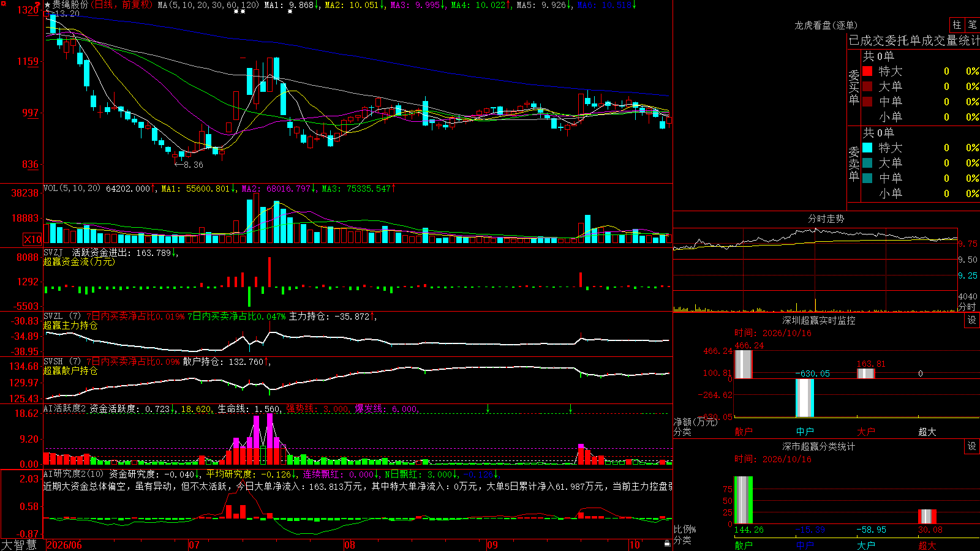Open 设 settings for 深市超赢分类统计
The width and height of the screenshot is (980, 551).
pos(972,446)
